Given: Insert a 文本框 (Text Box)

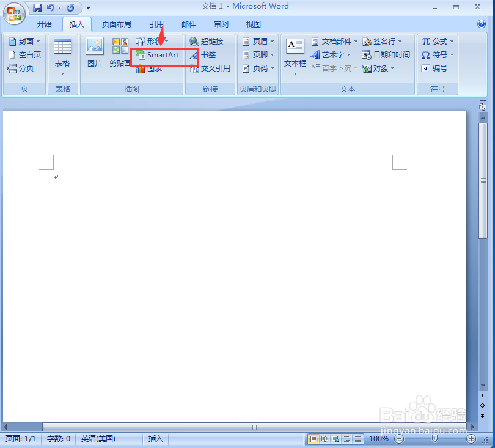Looking at the screenshot, I should [x=294, y=57].
